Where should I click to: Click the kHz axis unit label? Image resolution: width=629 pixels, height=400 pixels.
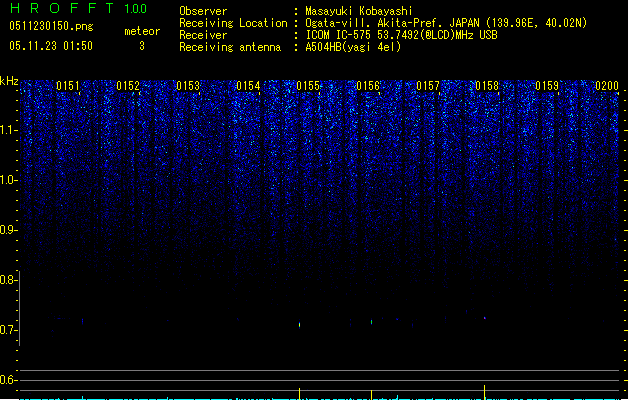coord(9,81)
